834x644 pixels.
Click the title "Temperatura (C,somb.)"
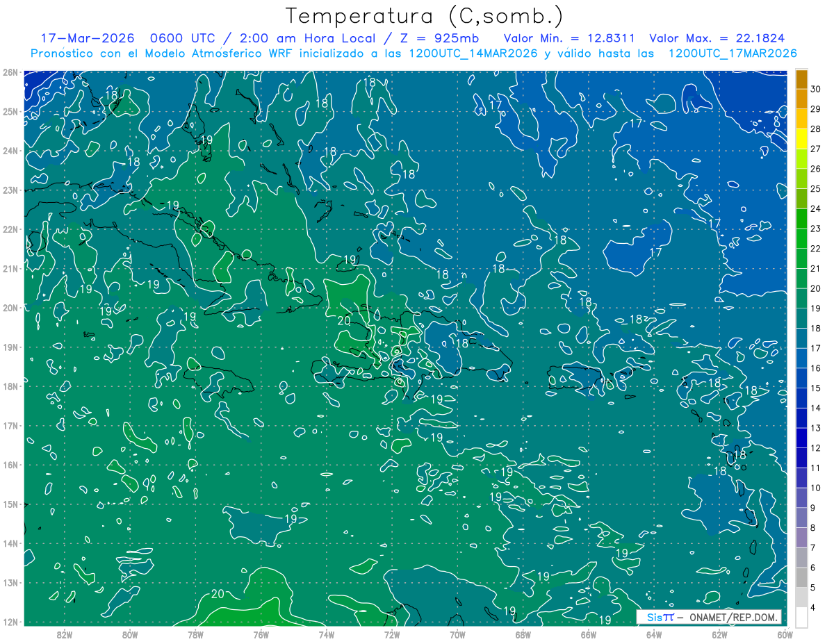coord(425,16)
